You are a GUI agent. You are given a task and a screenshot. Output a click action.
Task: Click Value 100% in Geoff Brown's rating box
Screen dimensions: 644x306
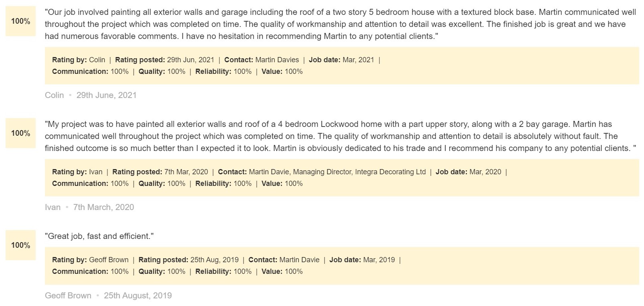point(282,271)
